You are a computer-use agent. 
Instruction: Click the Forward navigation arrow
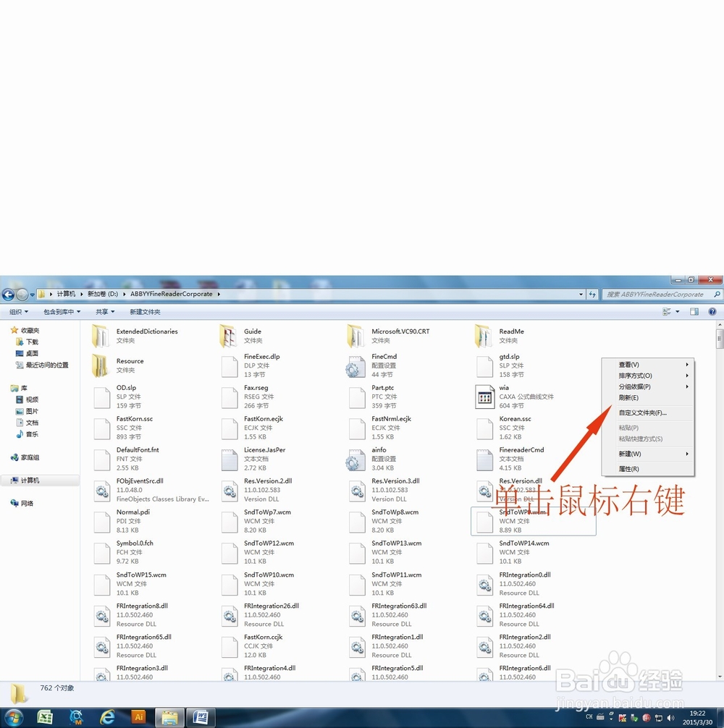pos(22,295)
